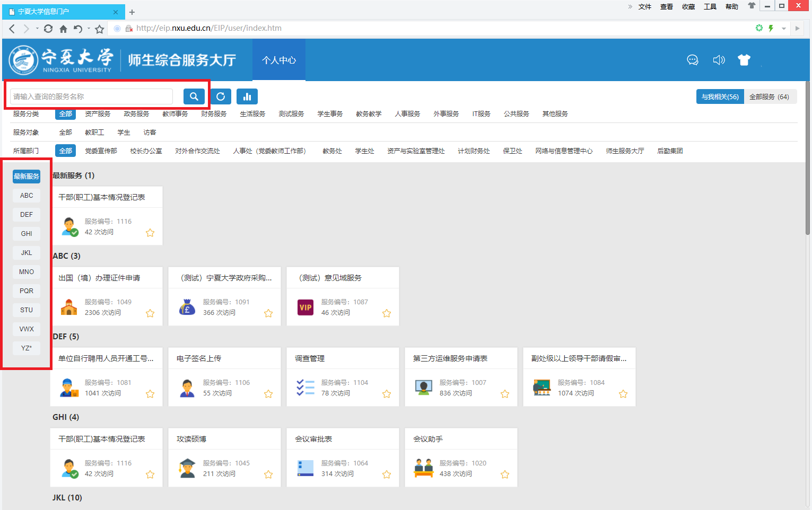This screenshot has height=510, width=812.
Task: Open the shirt skin theme icon
Action: (744, 60)
